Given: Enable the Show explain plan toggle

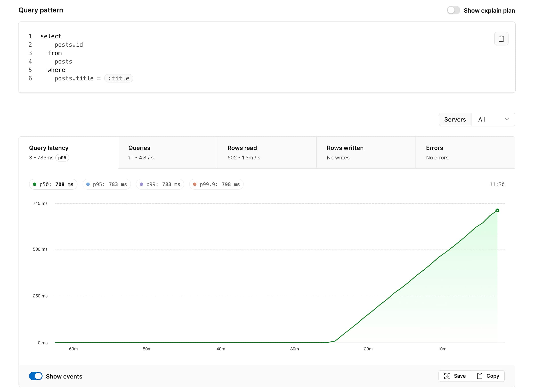Looking at the screenshot, I should (x=453, y=10).
